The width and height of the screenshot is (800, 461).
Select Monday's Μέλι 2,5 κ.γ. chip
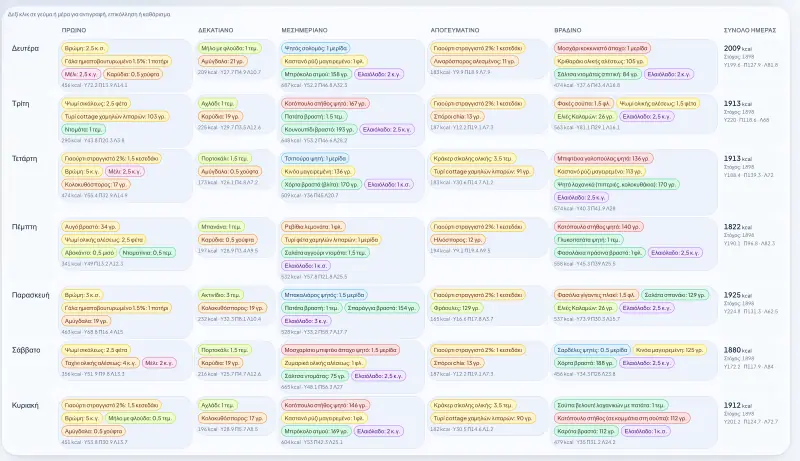pyautogui.click(x=81, y=74)
